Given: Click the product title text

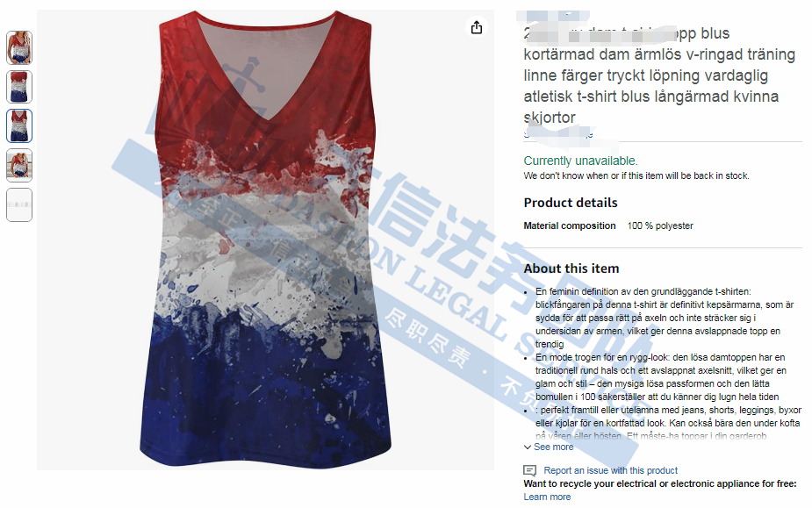Looking at the screenshot, I should click(659, 75).
